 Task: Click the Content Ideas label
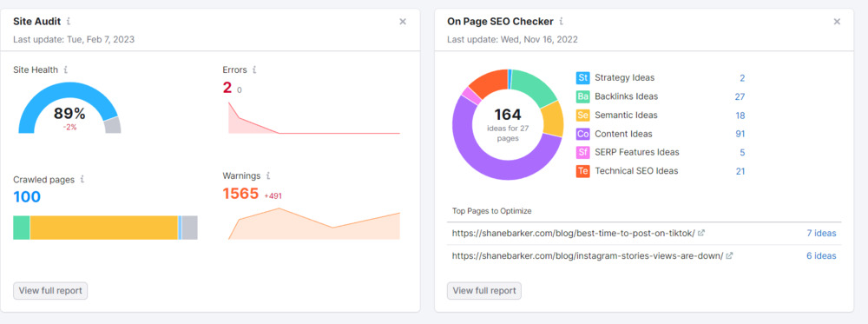coord(624,134)
